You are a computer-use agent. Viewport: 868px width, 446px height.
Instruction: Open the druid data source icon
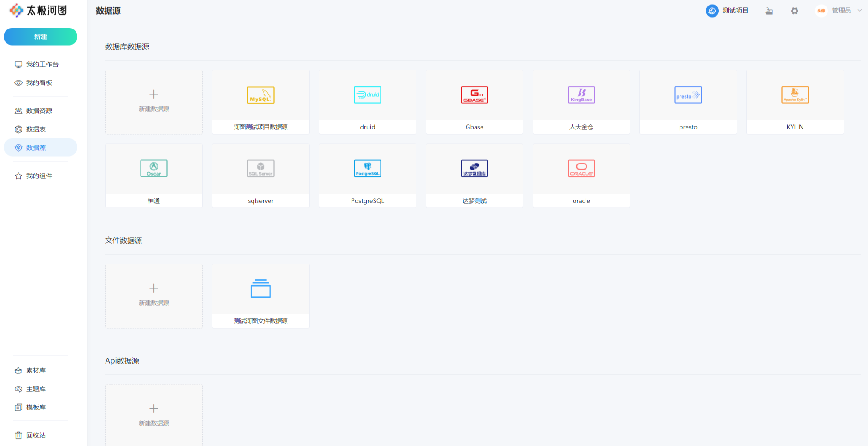pyautogui.click(x=368, y=95)
